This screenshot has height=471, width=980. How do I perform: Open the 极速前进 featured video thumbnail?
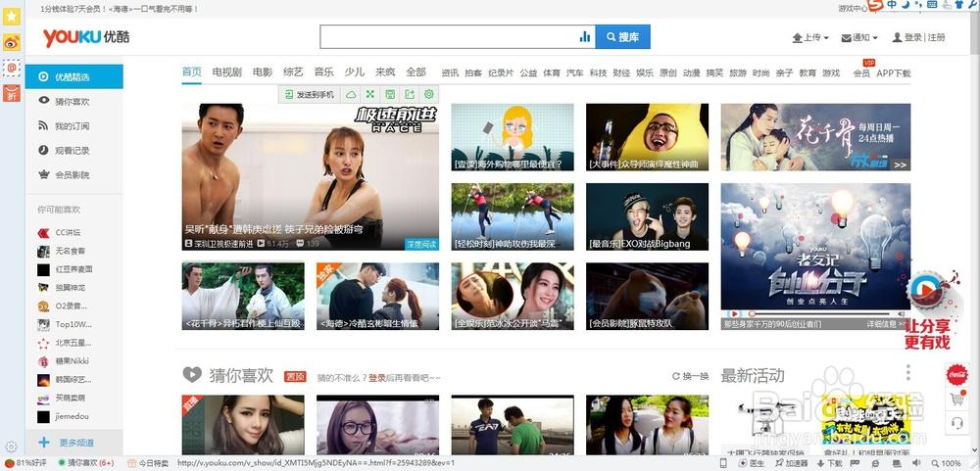[310, 177]
